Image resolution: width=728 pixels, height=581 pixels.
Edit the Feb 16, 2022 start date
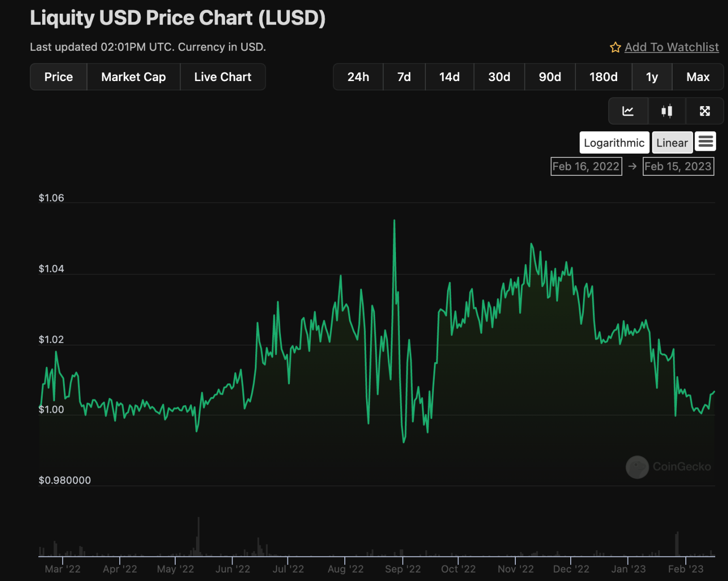(x=586, y=166)
